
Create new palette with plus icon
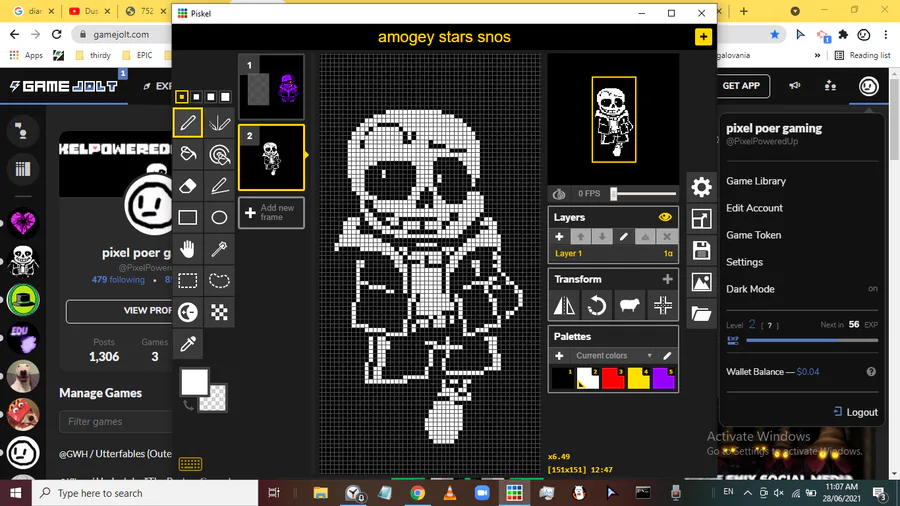(559, 356)
